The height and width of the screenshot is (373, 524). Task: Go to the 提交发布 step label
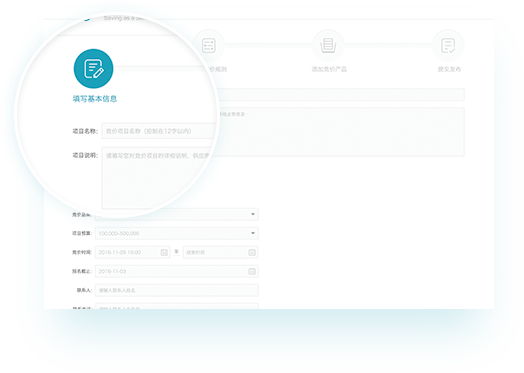tap(449, 69)
